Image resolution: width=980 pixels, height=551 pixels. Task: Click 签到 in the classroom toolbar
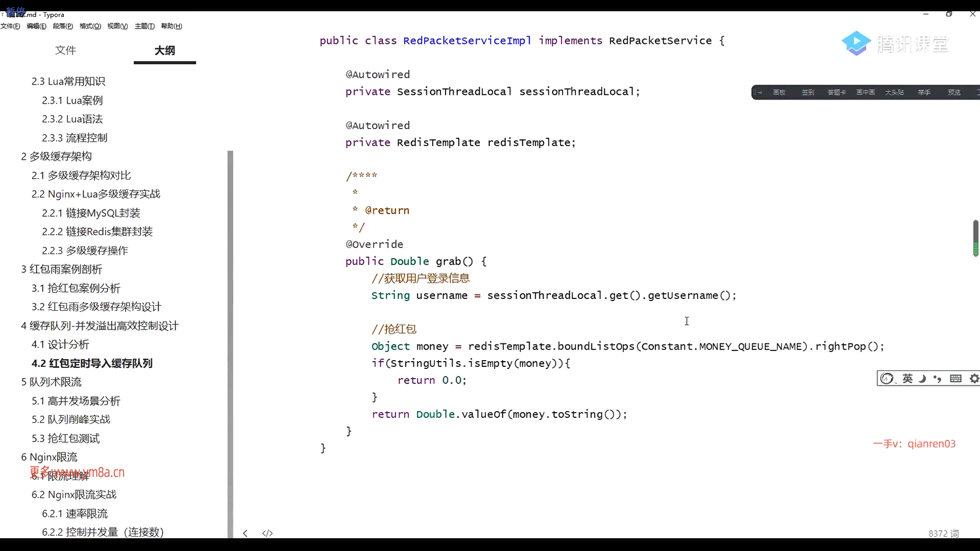tap(807, 92)
